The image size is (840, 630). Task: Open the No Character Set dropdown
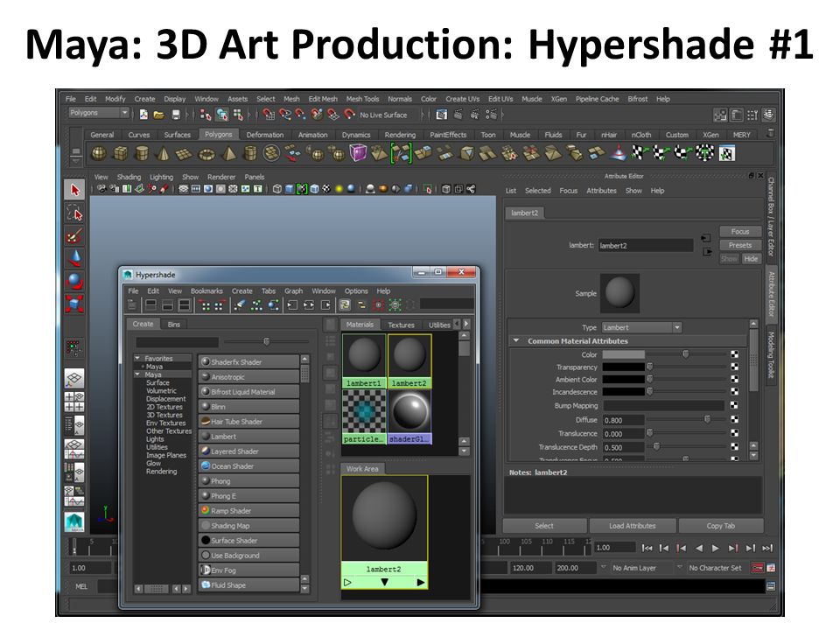pyautogui.click(x=680, y=567)
